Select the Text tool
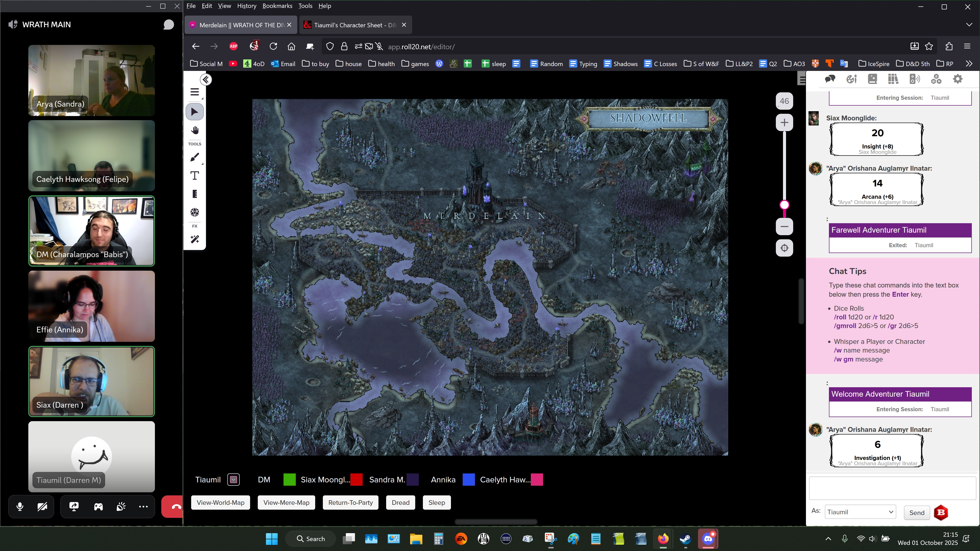The image size is (980, 551). 194,176
